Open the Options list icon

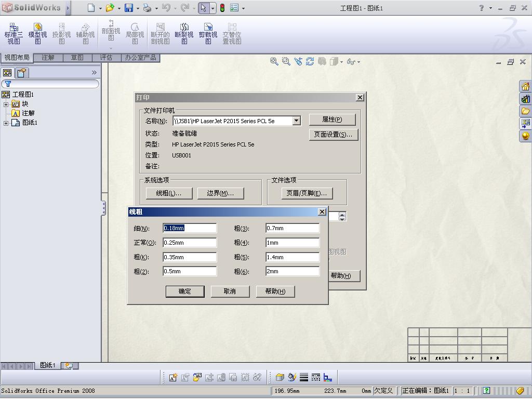pyautogui.click(x=234, y=8)
